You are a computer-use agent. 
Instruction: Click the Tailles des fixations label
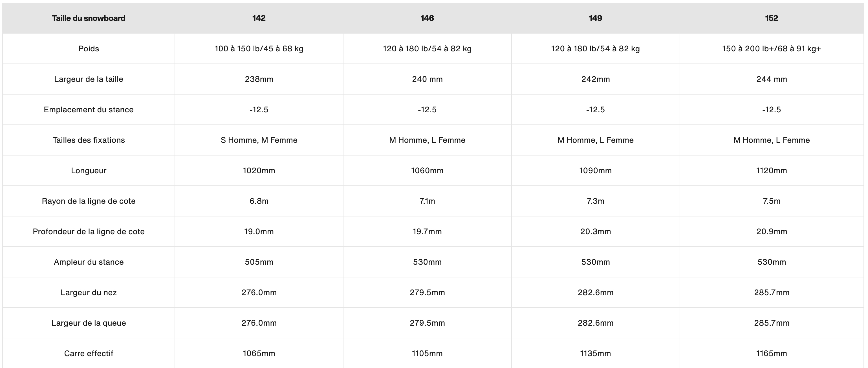tap(89, 140)
